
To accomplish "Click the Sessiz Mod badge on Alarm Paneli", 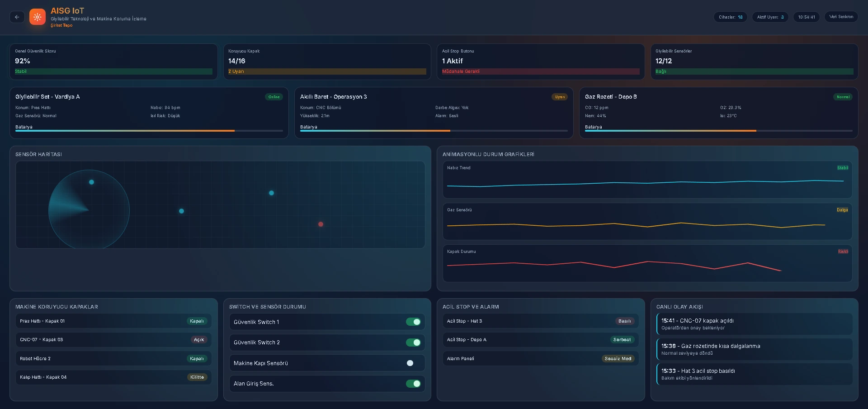I will (x=618, y=359).
